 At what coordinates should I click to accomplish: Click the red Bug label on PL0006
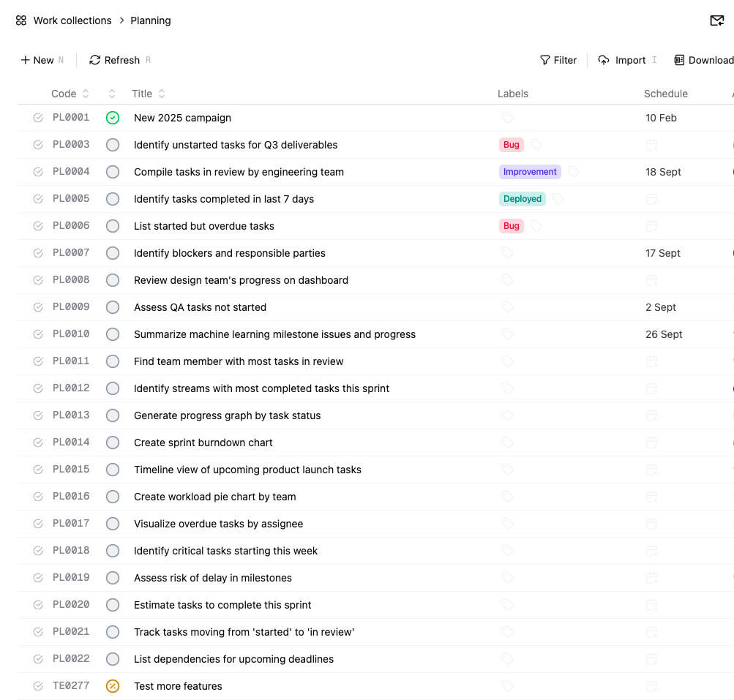click(x=512, y=226)
